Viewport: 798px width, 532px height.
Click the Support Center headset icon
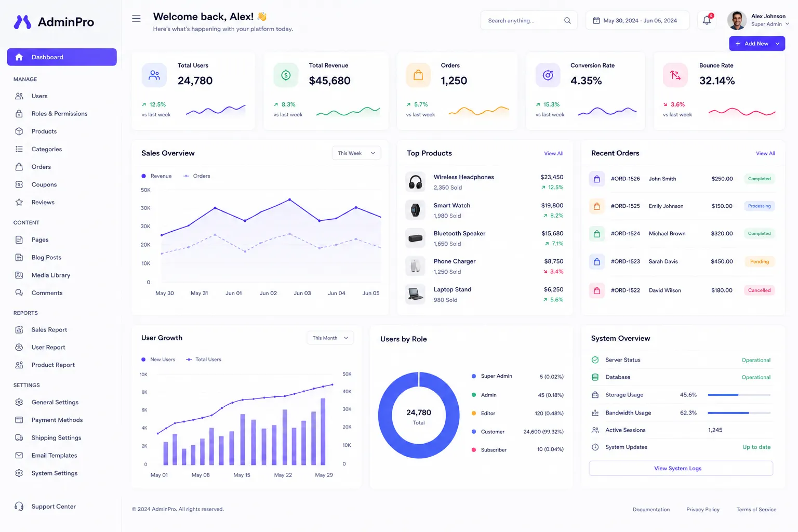(x=19, y=507)
